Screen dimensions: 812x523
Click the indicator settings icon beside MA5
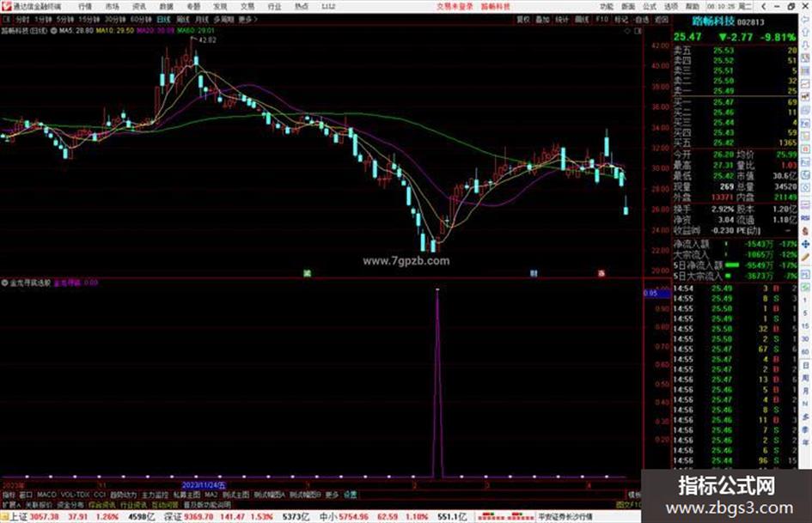[53, 31]
